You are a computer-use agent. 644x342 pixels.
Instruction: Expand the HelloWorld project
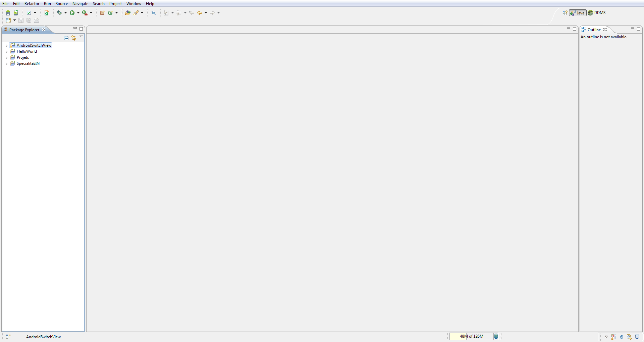click(6, 52)
